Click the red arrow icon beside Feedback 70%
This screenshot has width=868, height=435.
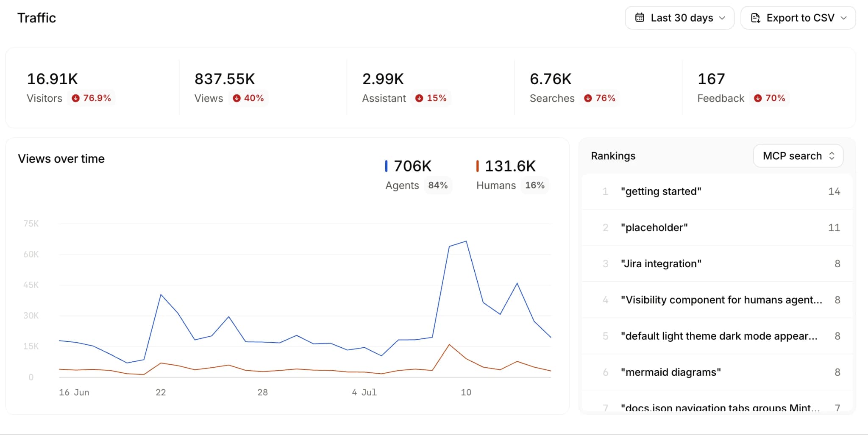click(x=758, y=98)
